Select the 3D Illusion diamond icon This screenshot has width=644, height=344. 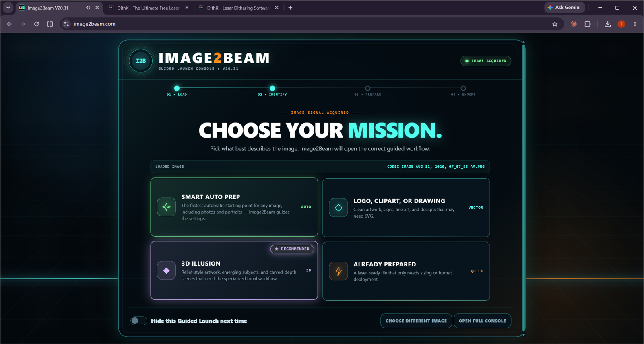click(x=166, y=270)
